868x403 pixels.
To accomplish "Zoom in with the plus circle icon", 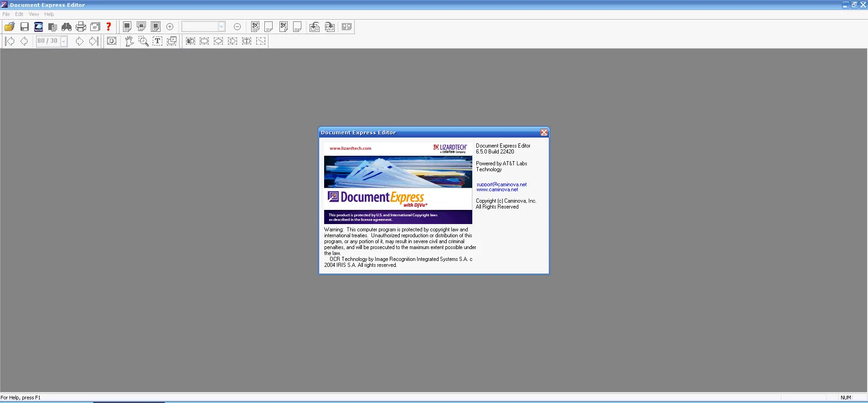I will coord(170,27).
